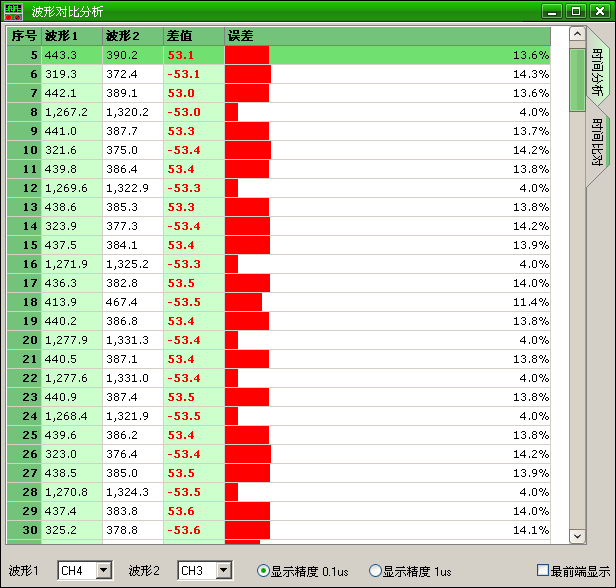Click the 波形1 column header
Image resolution: width=616 pixels, height=588 pixels.
tap(71, 36)
